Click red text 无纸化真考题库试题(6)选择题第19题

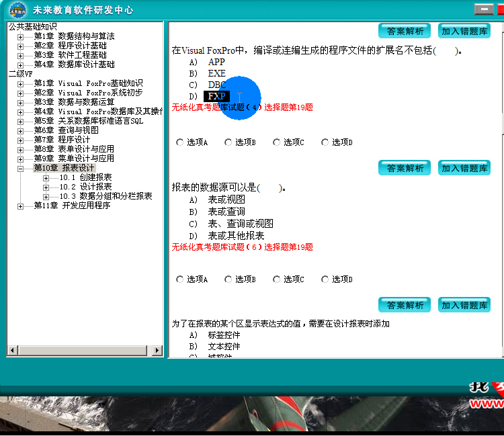pyautogui.click(x=242, y=247)
